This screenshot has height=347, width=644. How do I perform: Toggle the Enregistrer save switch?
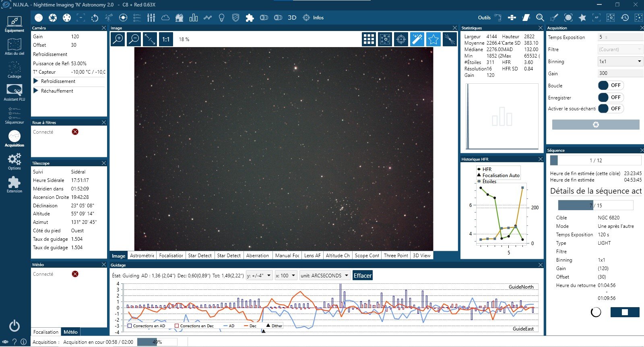coord(610,97)
